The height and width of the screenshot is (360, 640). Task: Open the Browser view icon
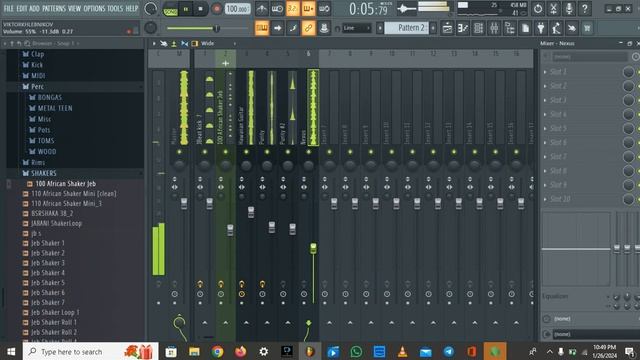pyautogui.click(x=510, y=28)
